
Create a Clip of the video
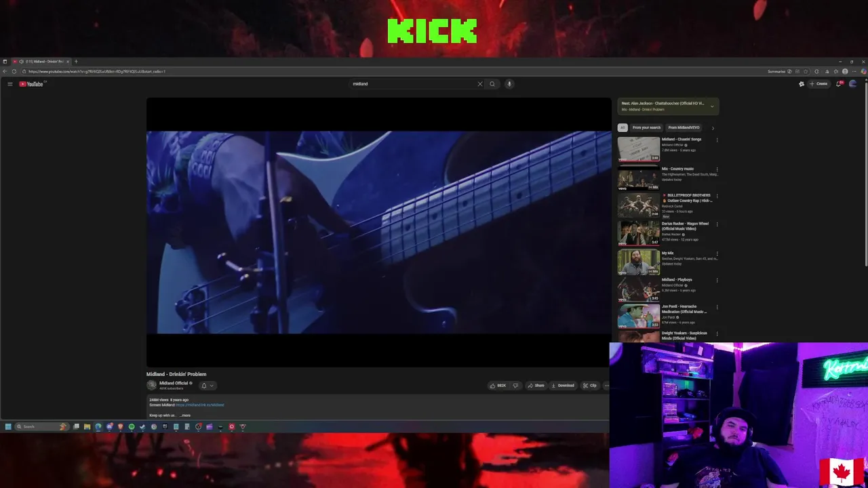(x=589, y=386)
